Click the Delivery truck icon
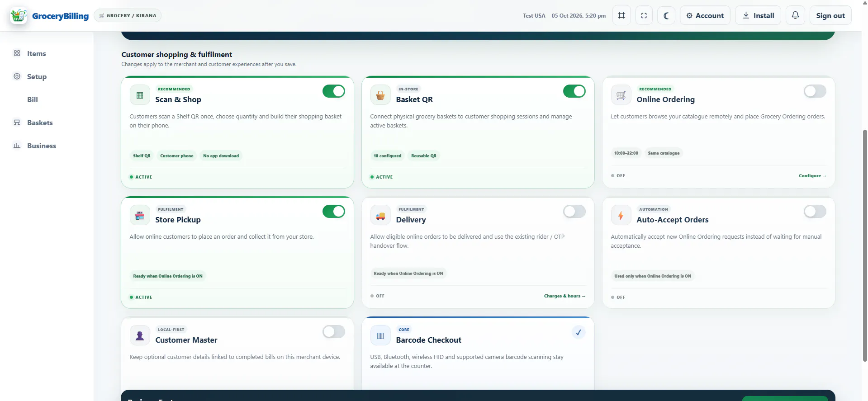The width and height of the screenshot is (868, 401). [x=380, y=215]
